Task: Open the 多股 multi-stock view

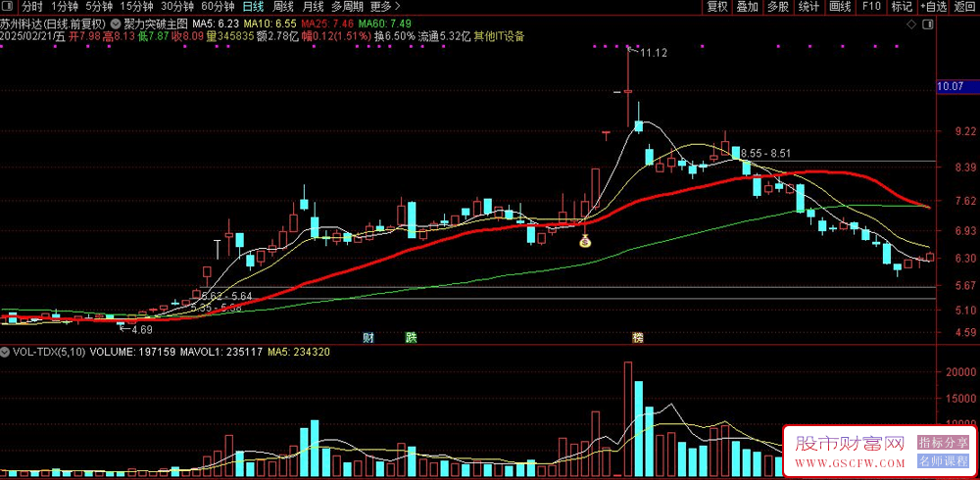Action: point(778,7)
